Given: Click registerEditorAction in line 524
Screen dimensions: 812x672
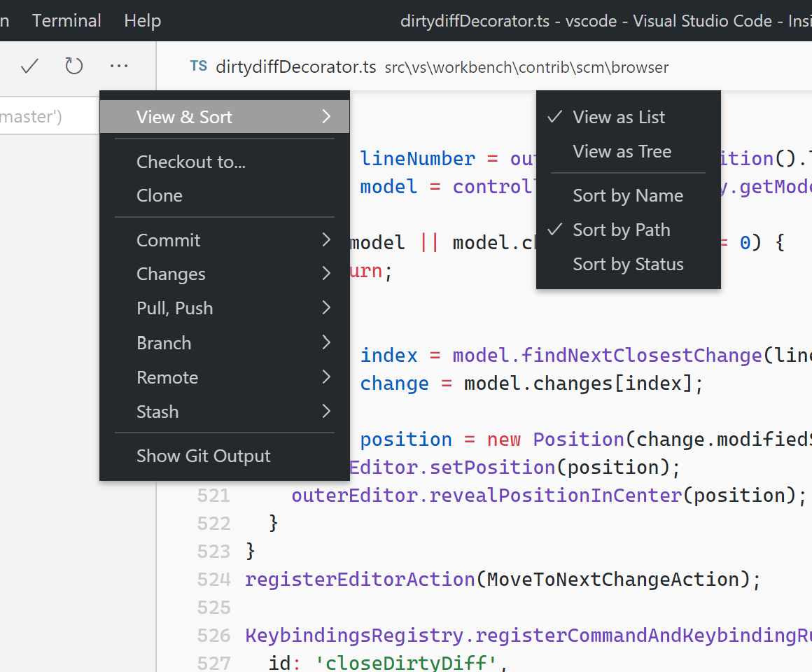Looking at the screenshot, I should (360, 580).
